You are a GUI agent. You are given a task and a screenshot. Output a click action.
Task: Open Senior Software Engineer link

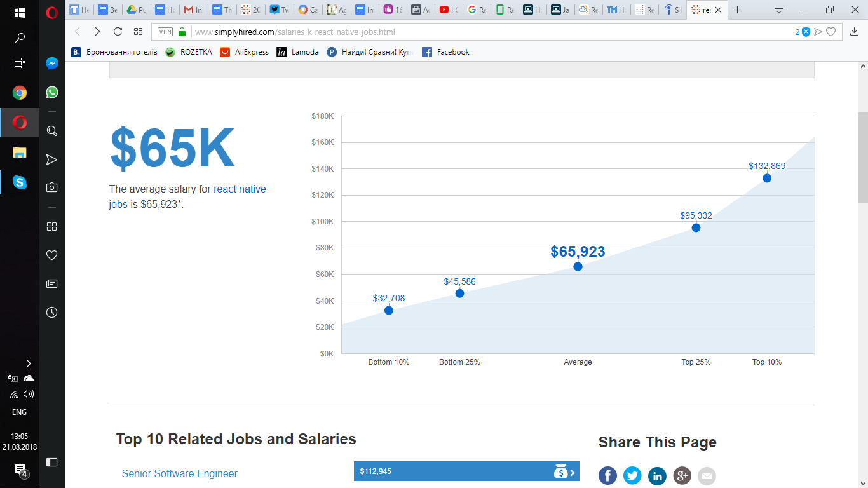[x=180, y=473]
